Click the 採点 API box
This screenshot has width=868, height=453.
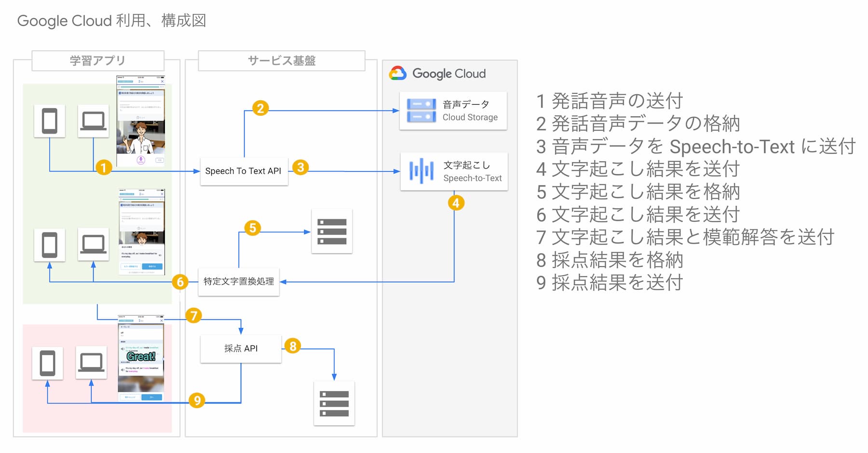(x=241, y=348)
